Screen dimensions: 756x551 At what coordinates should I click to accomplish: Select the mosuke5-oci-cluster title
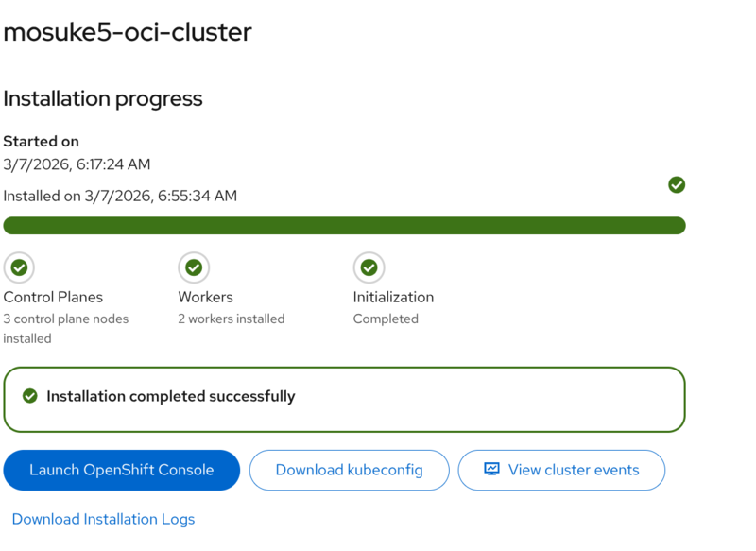coord(128,32)
